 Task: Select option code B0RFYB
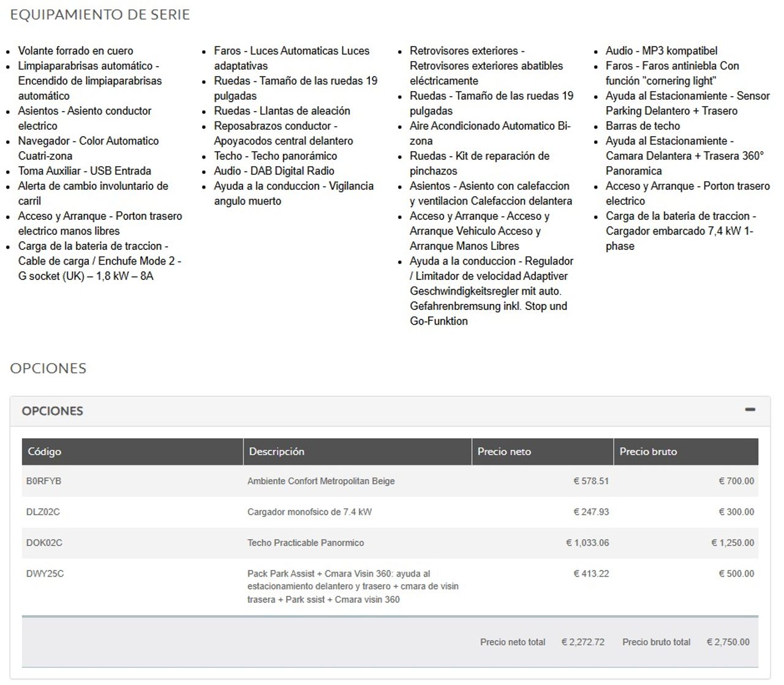pos(43,481)
